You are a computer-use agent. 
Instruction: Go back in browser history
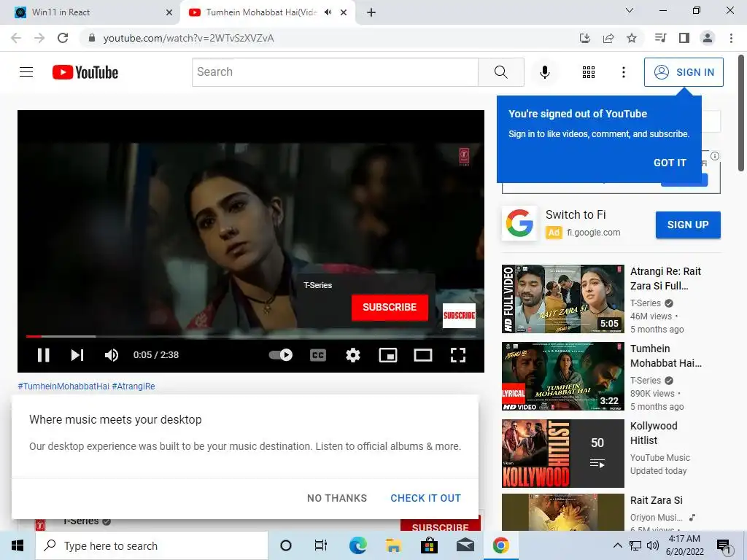coord(16,38)
